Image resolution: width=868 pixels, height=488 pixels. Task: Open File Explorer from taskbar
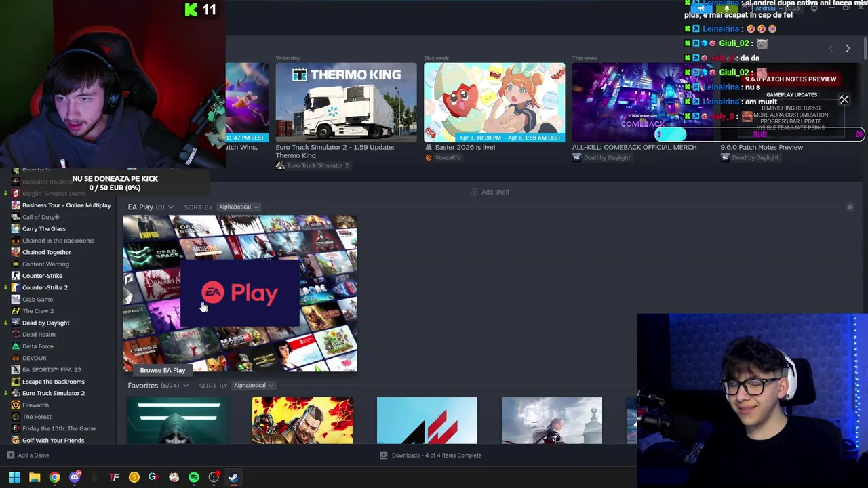pos(35,477)
